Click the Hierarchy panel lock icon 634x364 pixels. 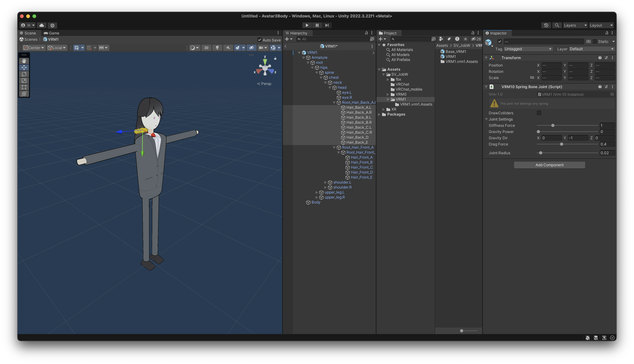(x=366, y=33)
